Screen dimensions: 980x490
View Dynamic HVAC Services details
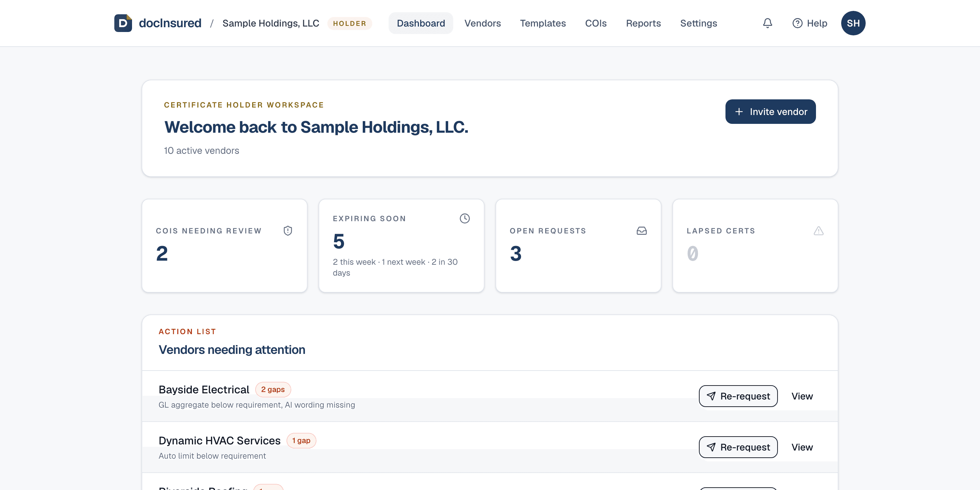(x=802, y=447)
